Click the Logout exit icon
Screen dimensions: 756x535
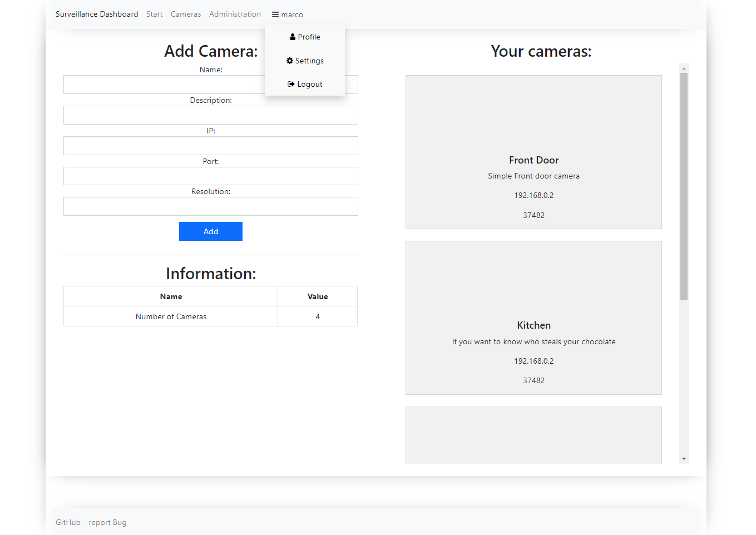click(x=291, y=83)
